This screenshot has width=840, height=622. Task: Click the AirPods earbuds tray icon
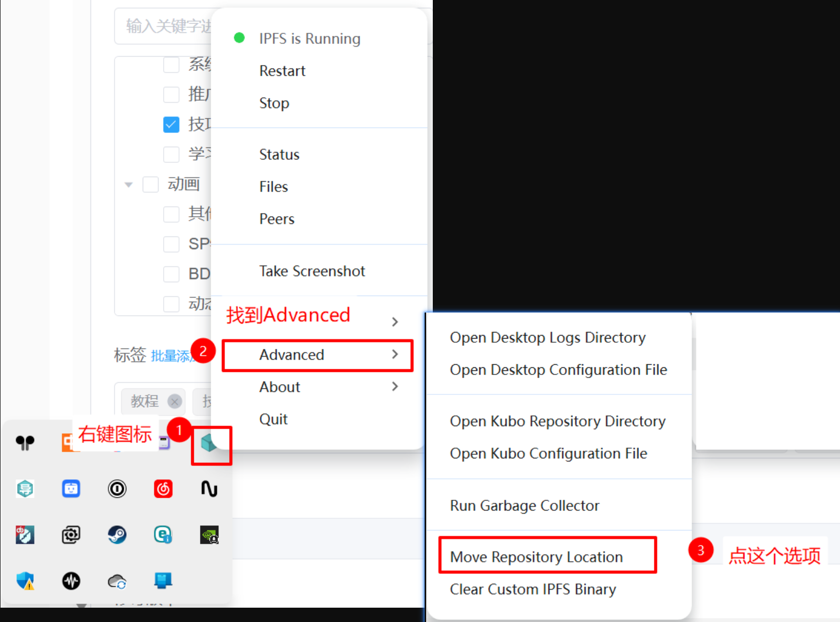(x=25, y=442)
